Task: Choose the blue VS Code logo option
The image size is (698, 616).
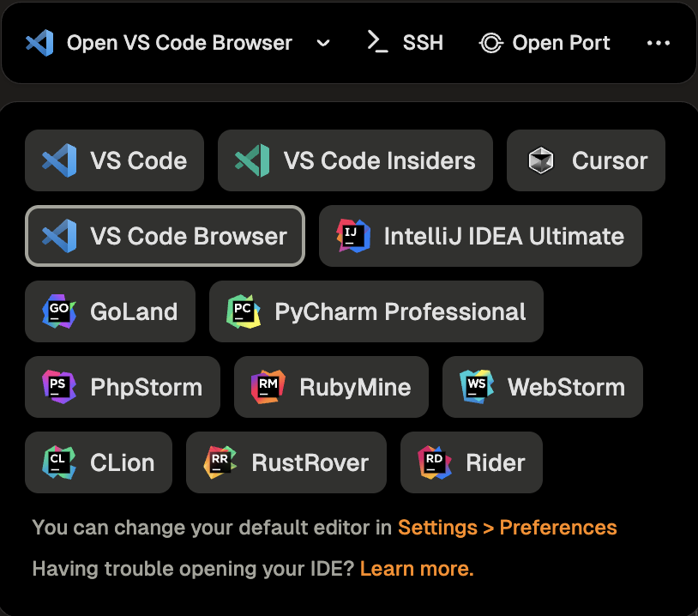Action: pos(59,160)
